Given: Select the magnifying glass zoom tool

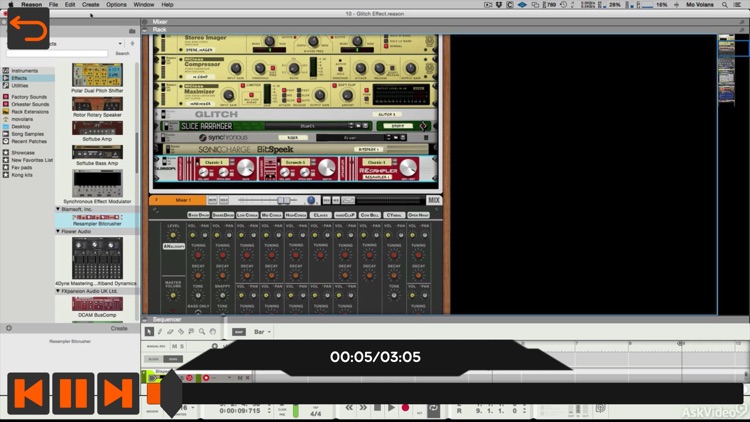Looking at the screenshot, I should pyautogui.click(x=202, y=331).
